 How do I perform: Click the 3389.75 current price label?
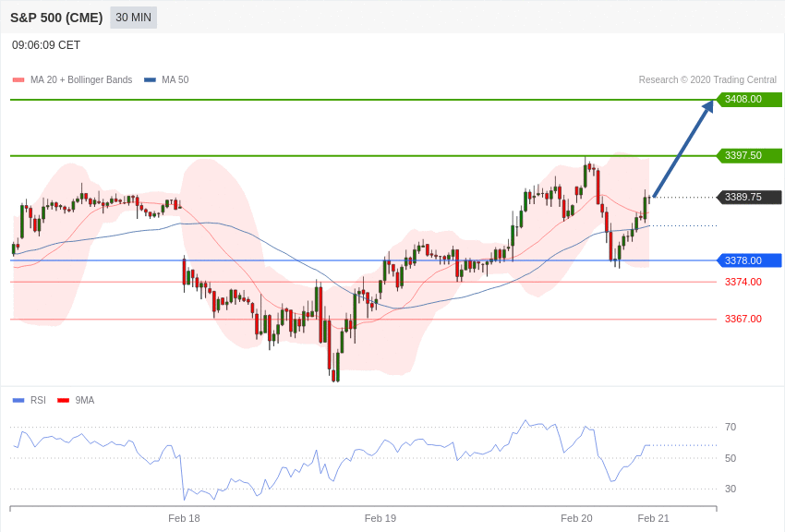(750, 197)
